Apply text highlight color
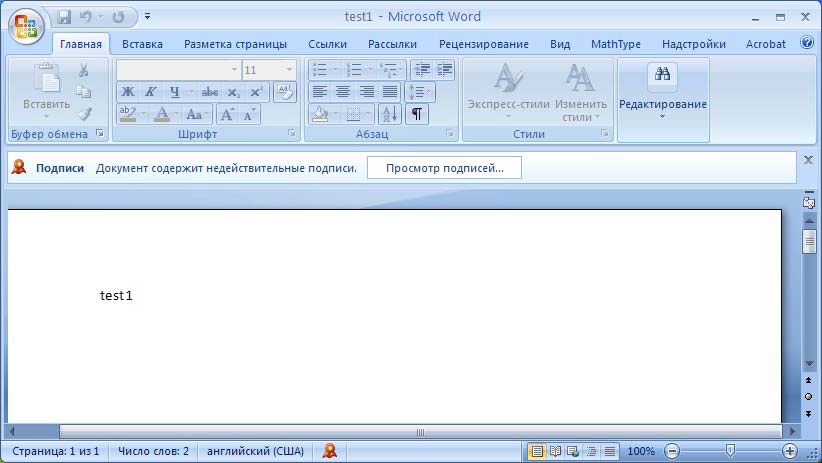 128,114
